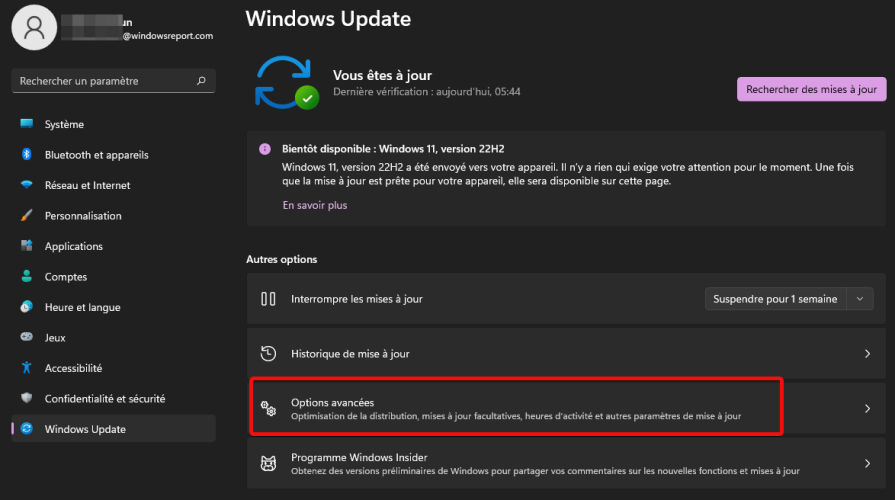
Task: Click the Options avancées title
Action: tap(332, 402)
